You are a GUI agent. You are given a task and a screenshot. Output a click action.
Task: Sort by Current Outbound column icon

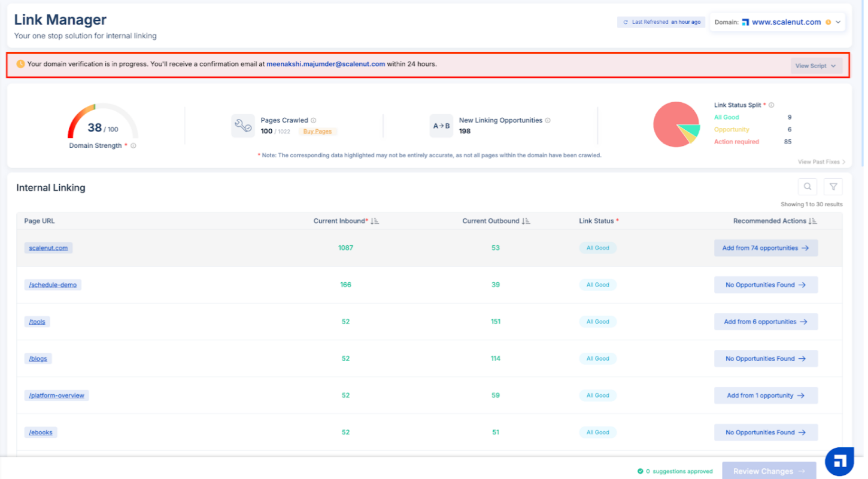click(526, 221)
